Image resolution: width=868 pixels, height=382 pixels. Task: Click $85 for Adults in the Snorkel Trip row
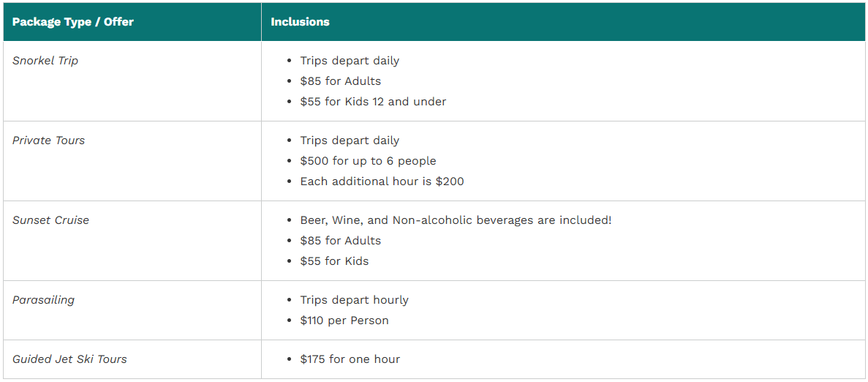[x=341, y=81]
